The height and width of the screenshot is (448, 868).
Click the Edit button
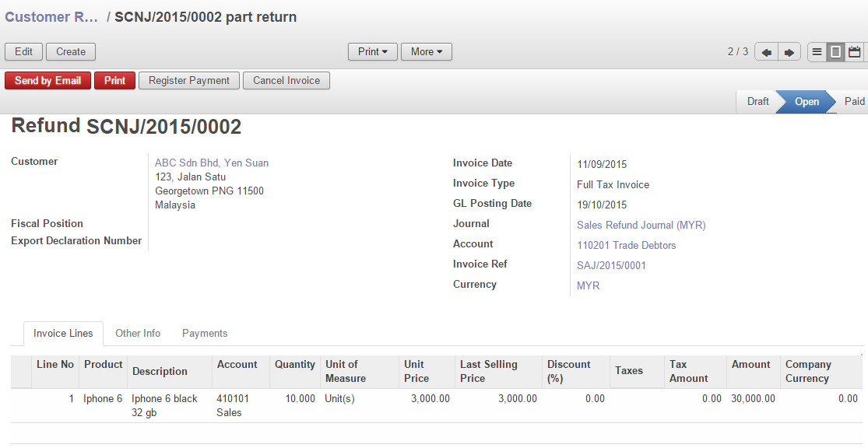point(23,51)
